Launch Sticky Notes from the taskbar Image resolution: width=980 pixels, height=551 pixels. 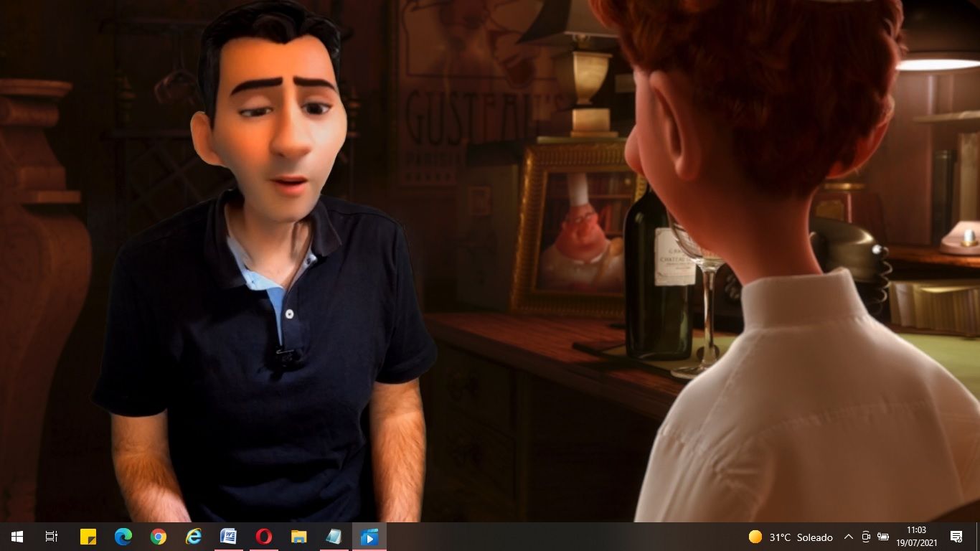[88, 537]
